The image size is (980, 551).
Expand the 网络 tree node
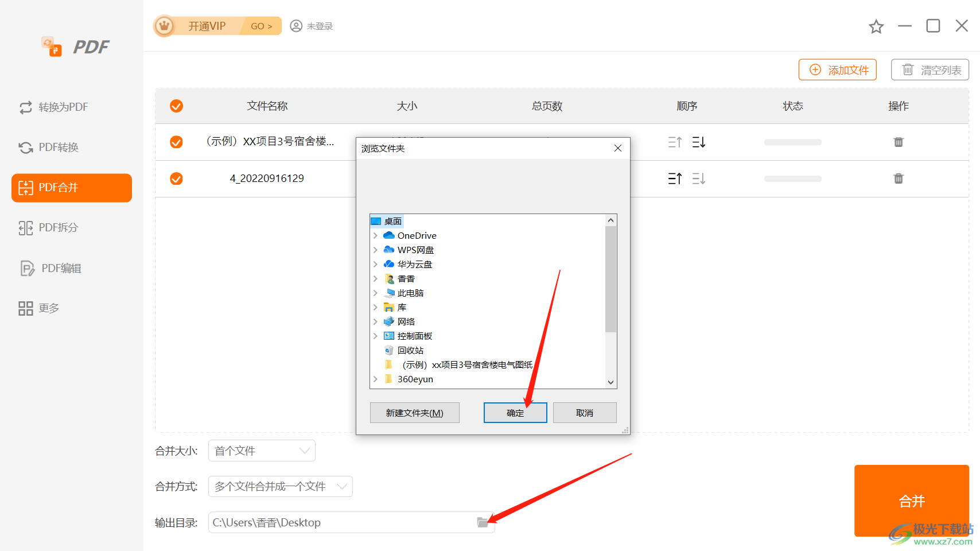coord(375,321)
